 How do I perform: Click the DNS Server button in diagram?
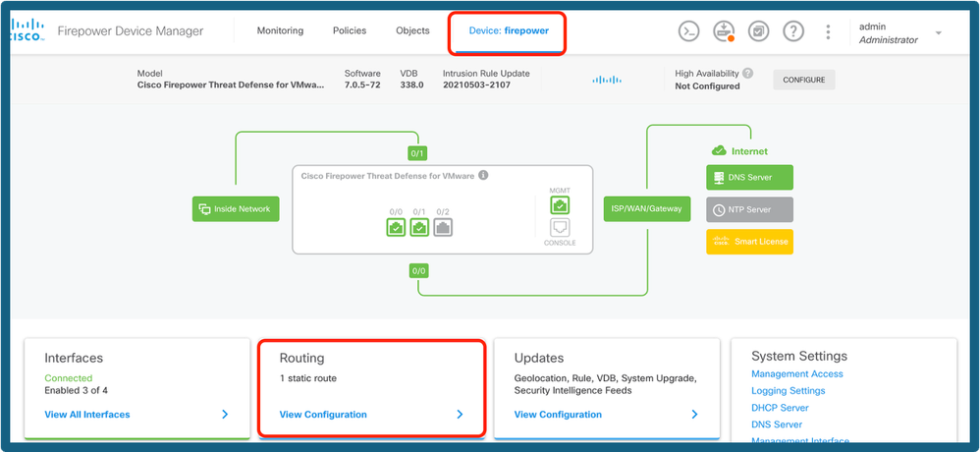pyautogui.click(x=749, y=177)
